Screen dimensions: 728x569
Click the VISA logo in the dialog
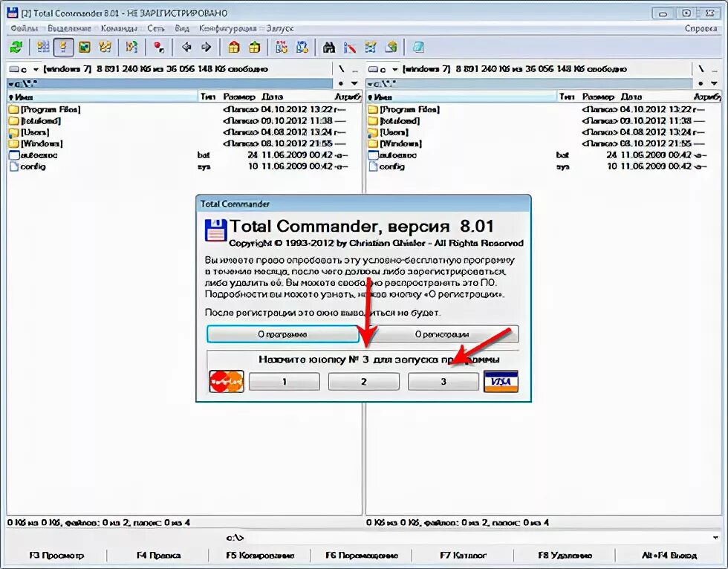[x=501, y=382]
